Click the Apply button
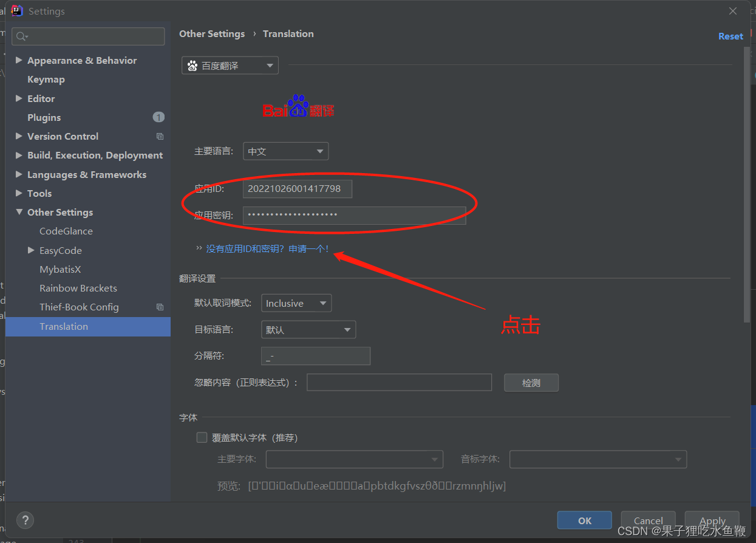This screenshot has width=756, height=543. (712, 521)
